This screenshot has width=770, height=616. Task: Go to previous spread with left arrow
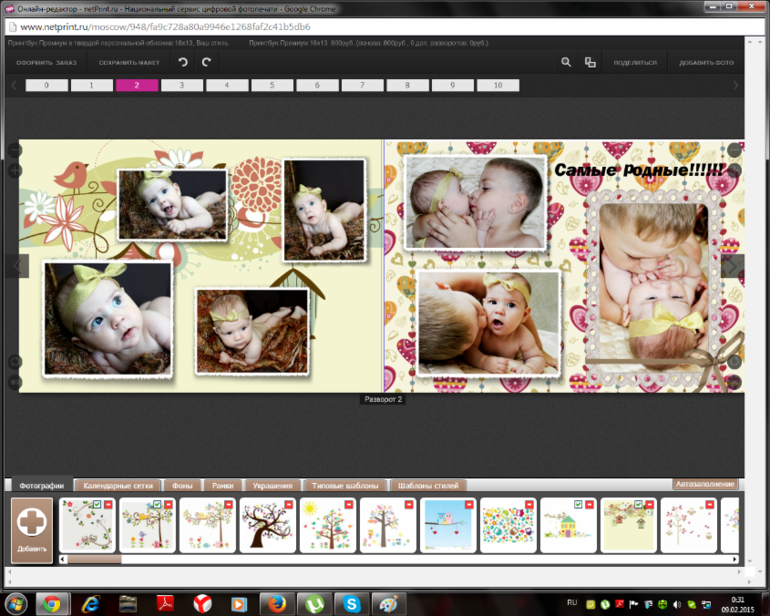point(18,266)
